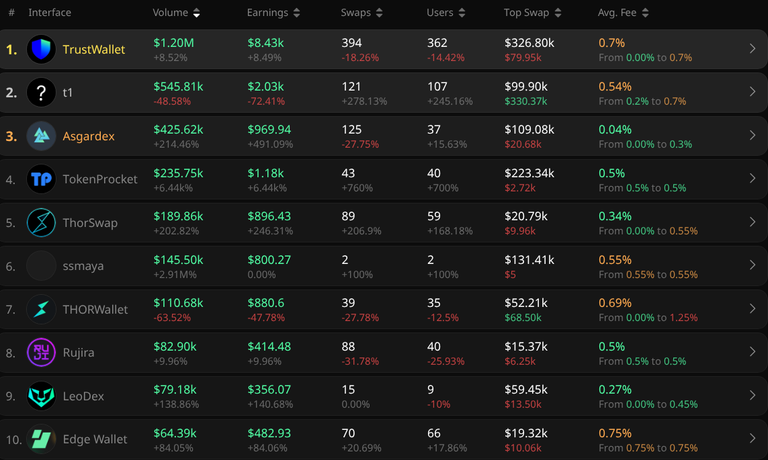Open the Asgardex interface name
This screenshot has height=460, width=768.
click(x=89, y=136)
